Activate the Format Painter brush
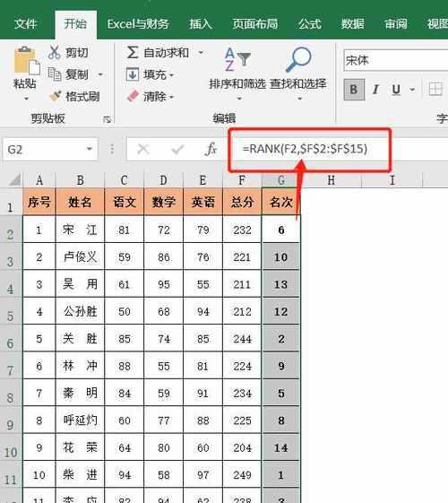Viewport: 448px width, 503px height. point(56,96)
